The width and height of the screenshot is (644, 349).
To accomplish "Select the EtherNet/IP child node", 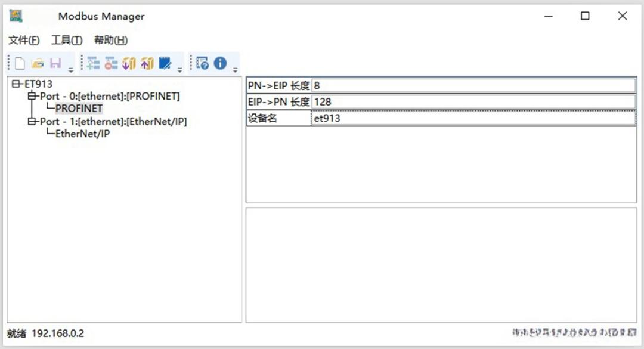I will [82, 134].
